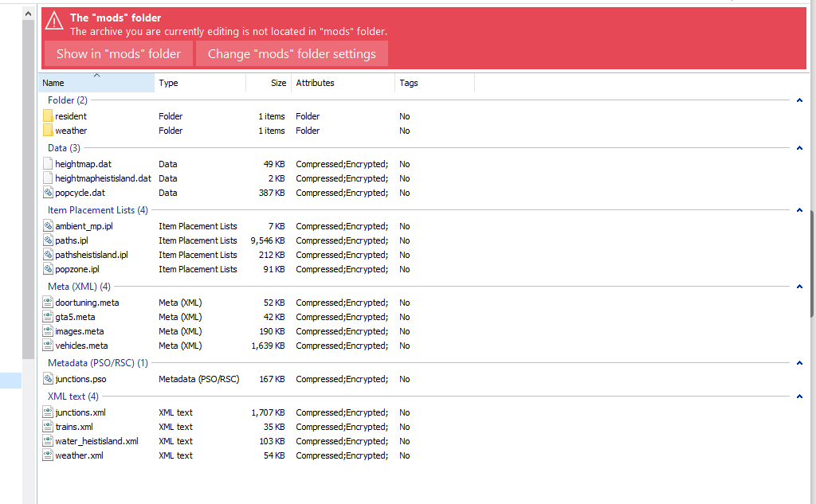Collapse the Data (3) group
The height and width of the screenshot is (504, 816).
(798, 148)
